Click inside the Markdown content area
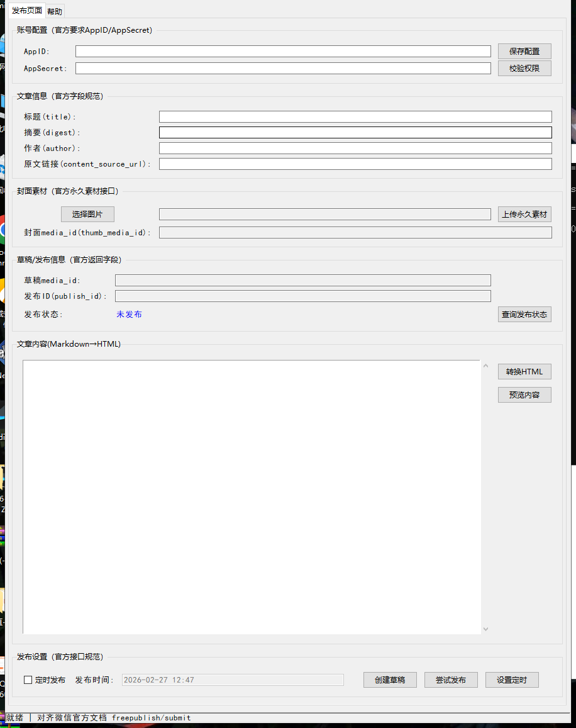576x728 pixels. click(x=252, y=497)
